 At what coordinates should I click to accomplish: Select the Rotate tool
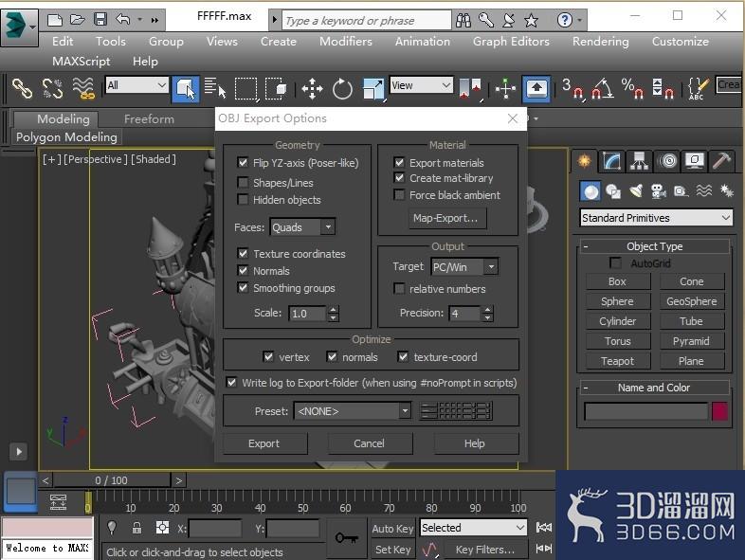pyautogui.click(x=342, y=88)
